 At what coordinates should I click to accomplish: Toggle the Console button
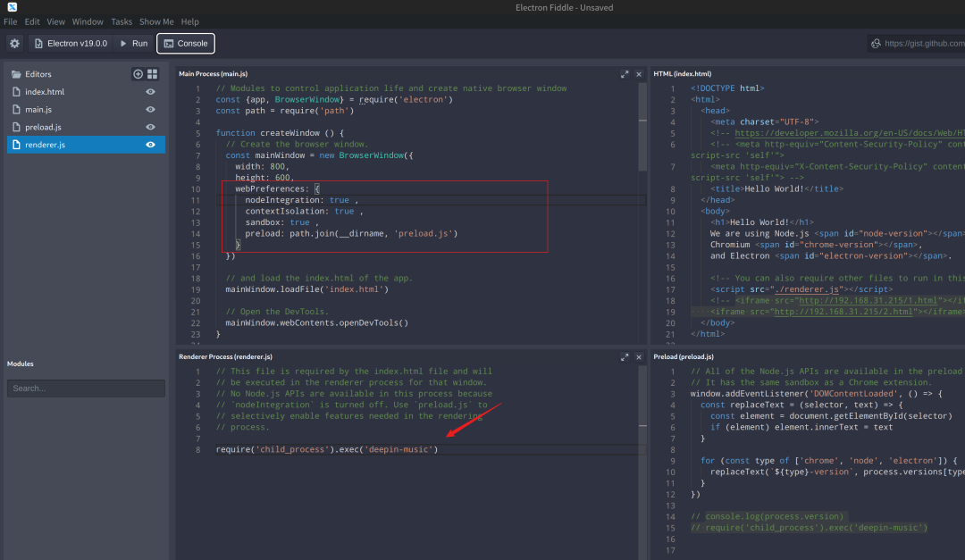[x=186, y=44]
